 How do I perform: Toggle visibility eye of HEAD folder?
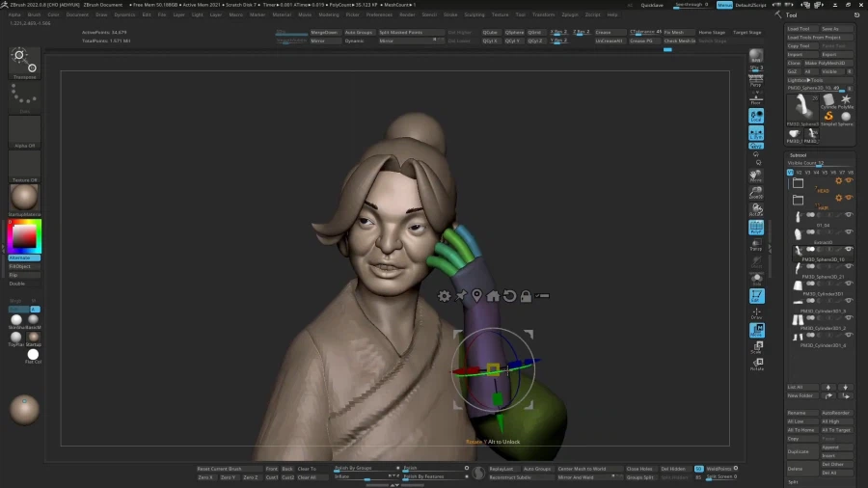850,180
